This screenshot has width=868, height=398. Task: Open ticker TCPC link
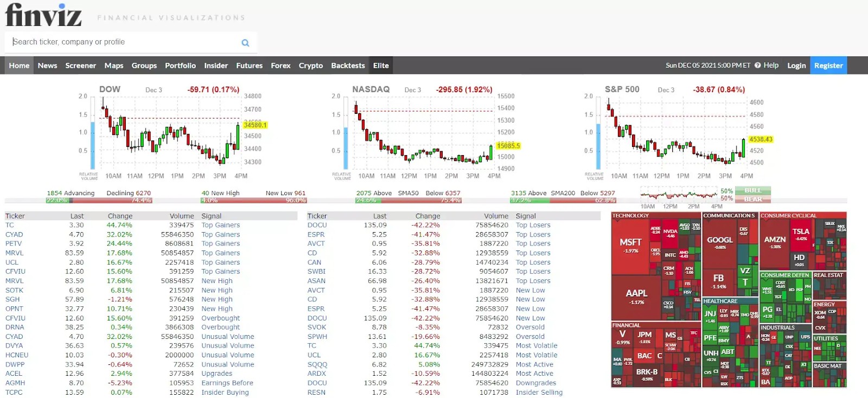pyautogui.click(x=14, y=392)
